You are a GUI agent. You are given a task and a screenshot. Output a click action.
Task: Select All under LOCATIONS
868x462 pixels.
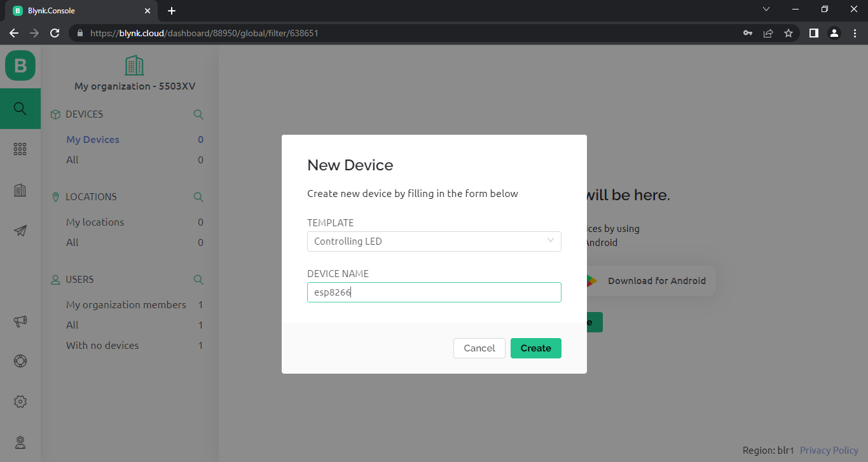tap(72, 243)
